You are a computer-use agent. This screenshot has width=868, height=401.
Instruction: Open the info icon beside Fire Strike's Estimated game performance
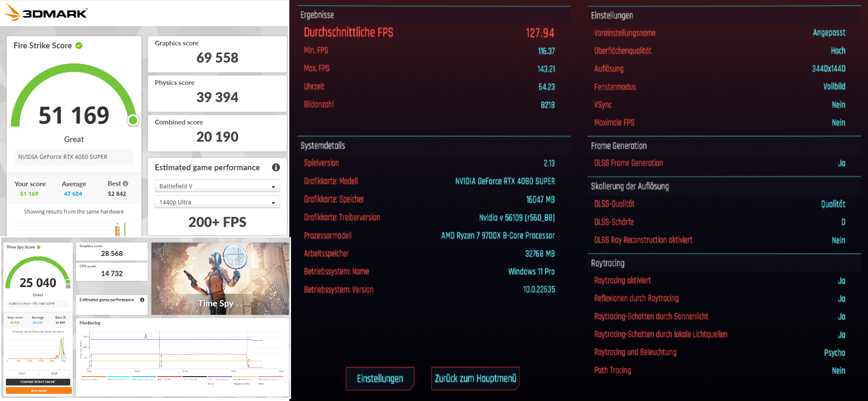(276, 167)
